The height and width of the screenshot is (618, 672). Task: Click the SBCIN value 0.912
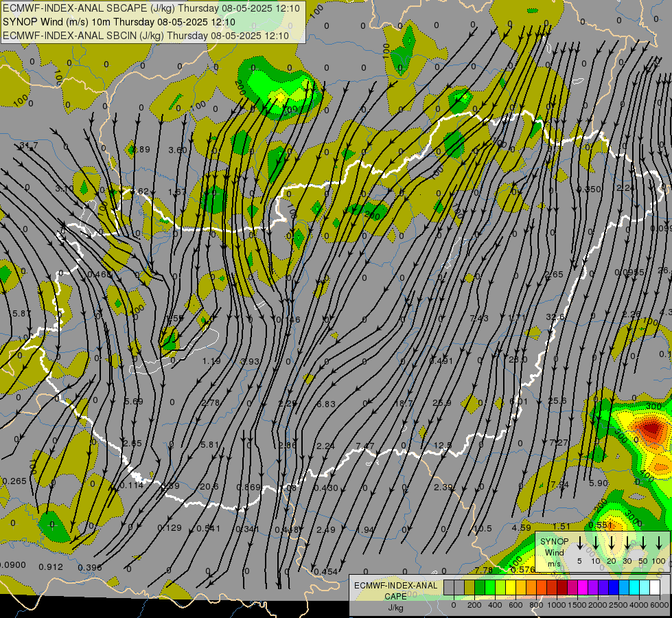click(51, 567)
